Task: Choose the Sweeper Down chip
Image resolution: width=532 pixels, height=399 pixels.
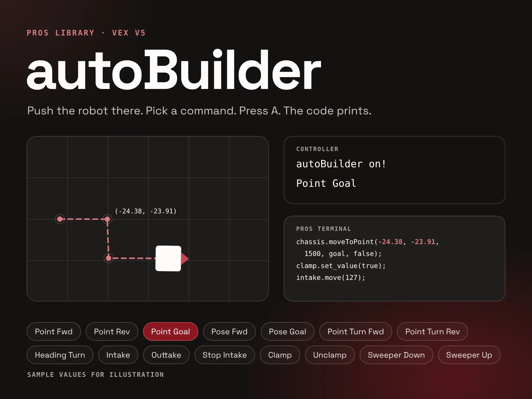Action: (x=396, y=355)
